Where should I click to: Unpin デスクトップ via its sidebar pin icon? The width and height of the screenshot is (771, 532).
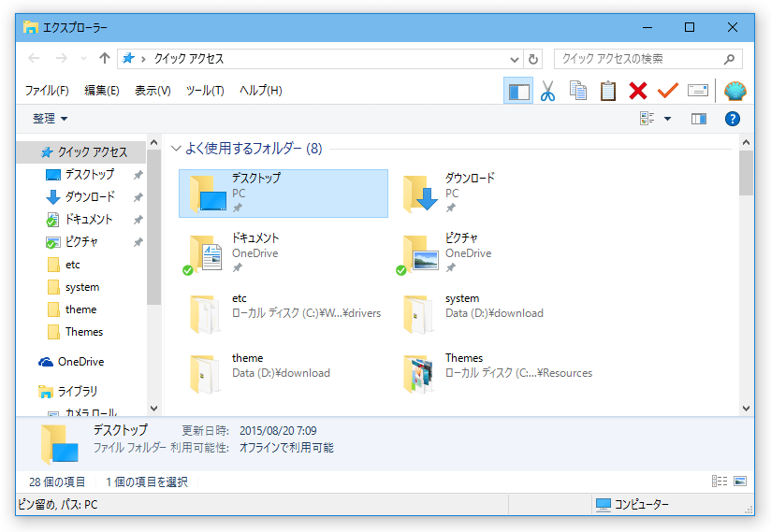point(138,175)
